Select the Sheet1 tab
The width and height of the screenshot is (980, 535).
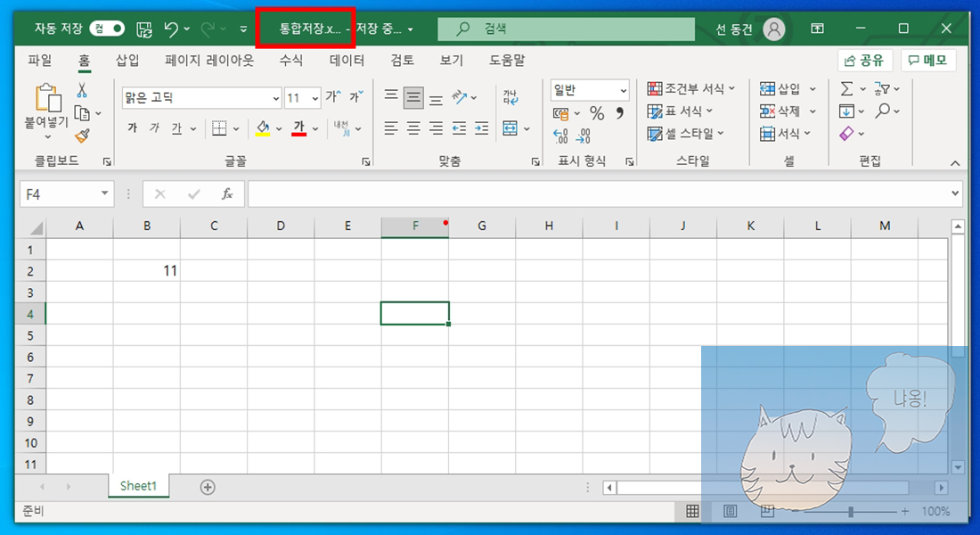click(x=138, y=486)
